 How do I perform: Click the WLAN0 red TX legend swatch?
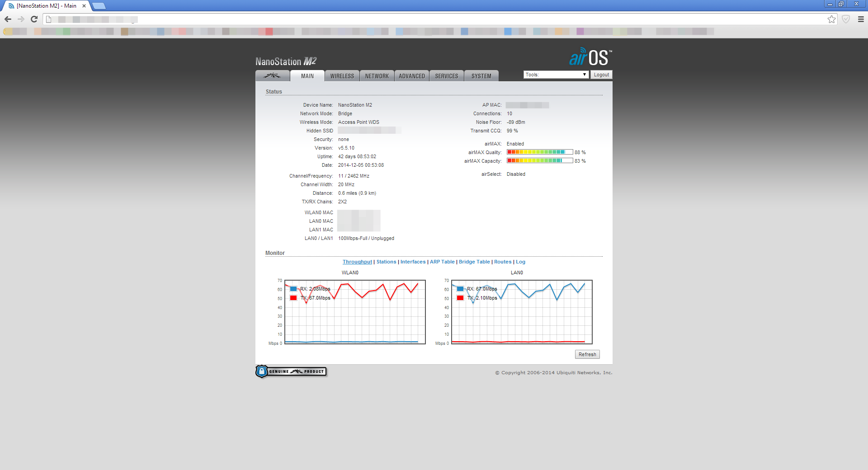(293, 298)
